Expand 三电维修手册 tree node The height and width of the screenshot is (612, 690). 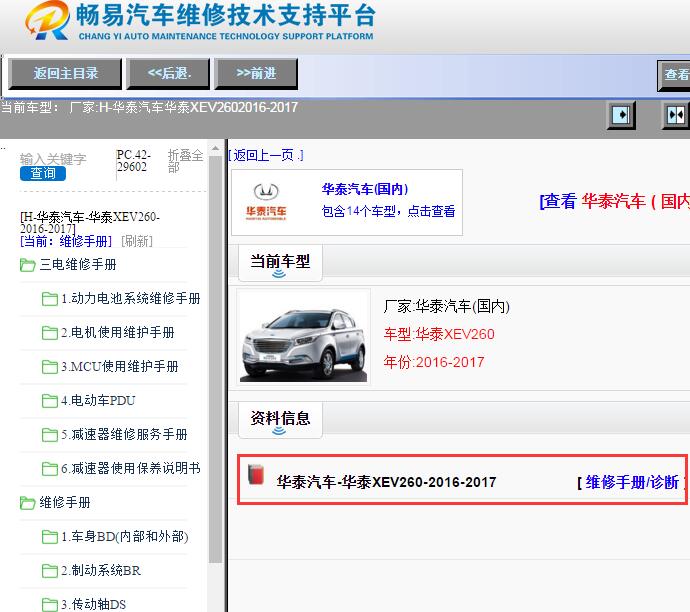pyautogui.click(x=78, y=264)
